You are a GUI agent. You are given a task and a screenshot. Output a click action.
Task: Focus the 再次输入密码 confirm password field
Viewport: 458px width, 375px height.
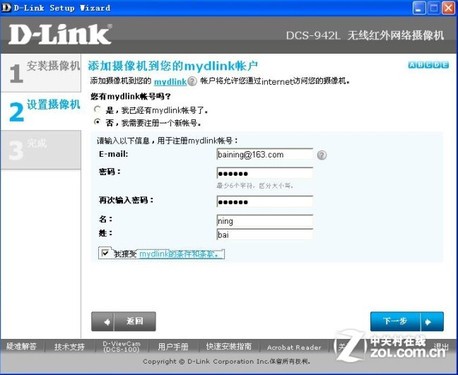point(265,202)
